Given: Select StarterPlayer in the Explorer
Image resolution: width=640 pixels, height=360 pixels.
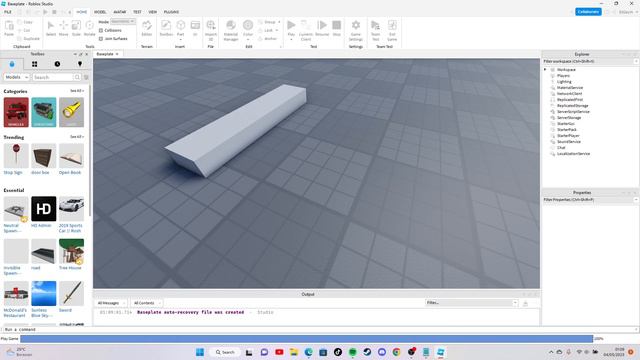Looking at the screenshot, I should click(x=568, y=136).
